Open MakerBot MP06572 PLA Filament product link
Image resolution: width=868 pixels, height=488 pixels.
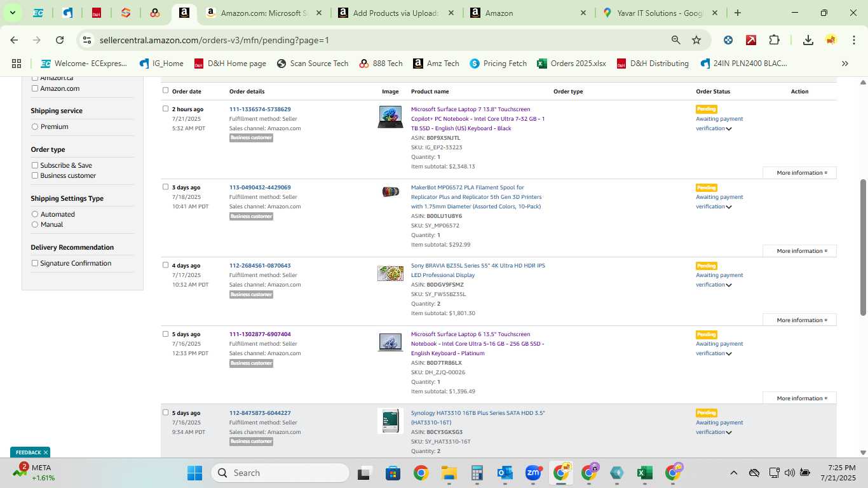point(477,197)
